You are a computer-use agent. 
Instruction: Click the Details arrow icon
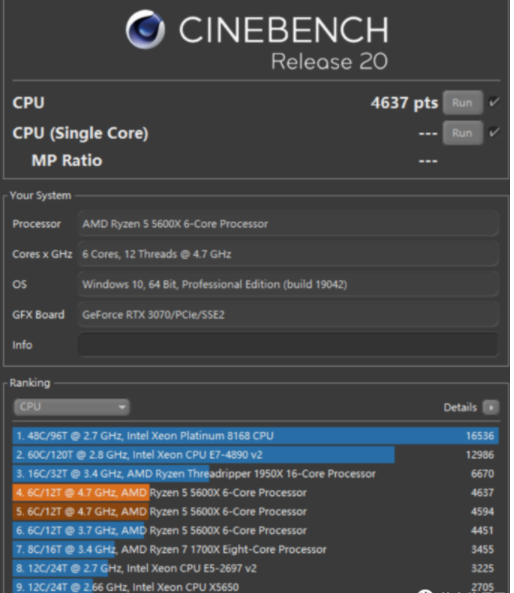pos(491,407)
